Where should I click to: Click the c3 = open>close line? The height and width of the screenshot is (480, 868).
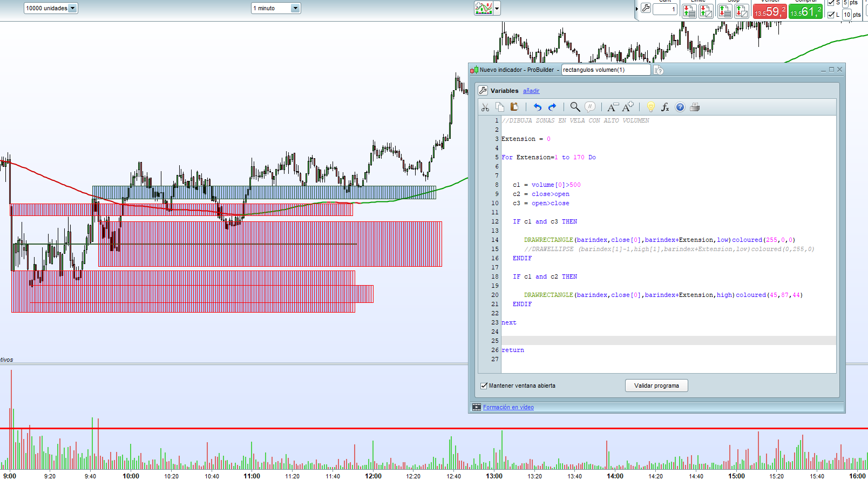point(541,203)
